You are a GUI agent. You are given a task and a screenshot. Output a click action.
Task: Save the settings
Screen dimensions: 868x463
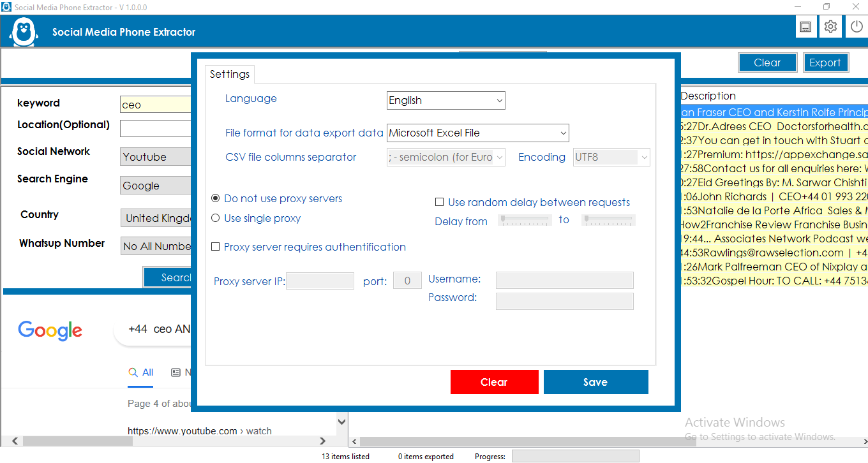pyautogui.click(x=595, y=381)
